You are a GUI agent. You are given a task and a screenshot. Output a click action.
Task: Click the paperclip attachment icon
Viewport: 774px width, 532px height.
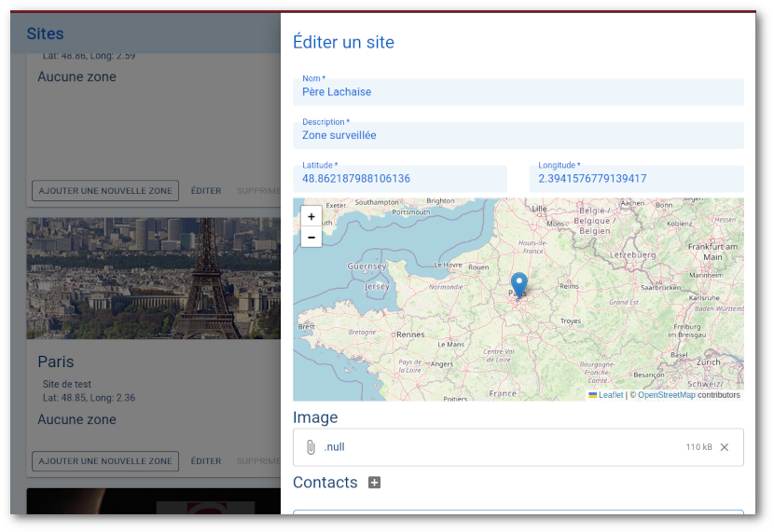[x=311, y=447]
